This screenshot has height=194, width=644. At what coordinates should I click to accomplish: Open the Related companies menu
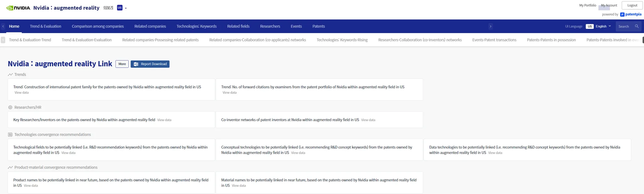[150, 26]
